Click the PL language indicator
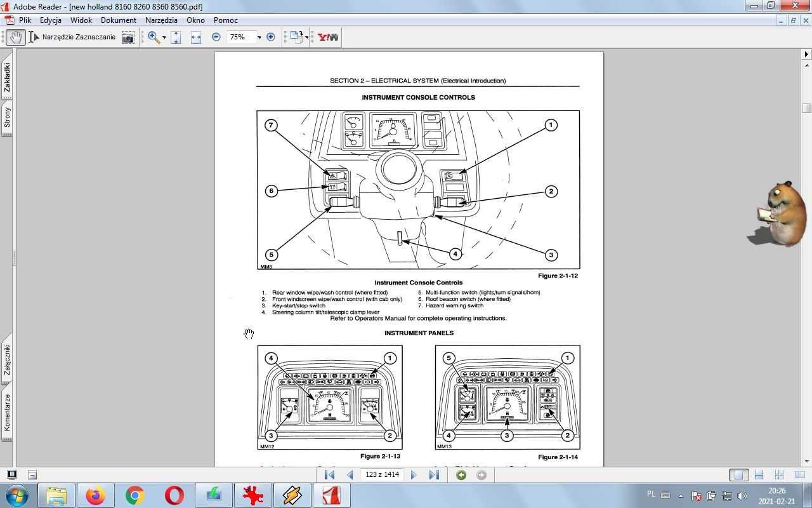 tap(651, 494)
